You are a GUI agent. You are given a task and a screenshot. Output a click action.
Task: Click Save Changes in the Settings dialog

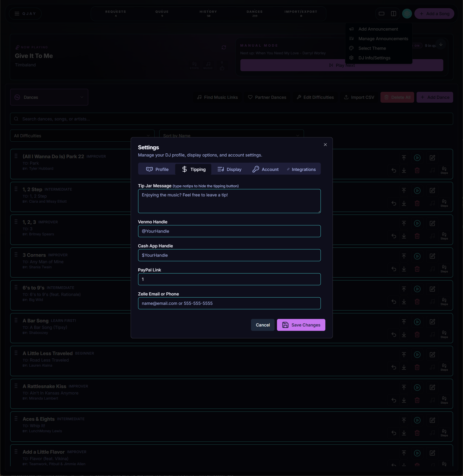pos(301,325)
